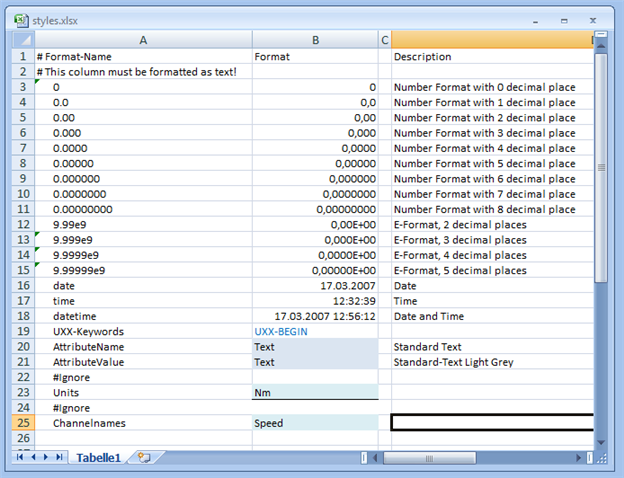624x478 pixels.
Task: Select column B header
Action: [x=315, y=40]
